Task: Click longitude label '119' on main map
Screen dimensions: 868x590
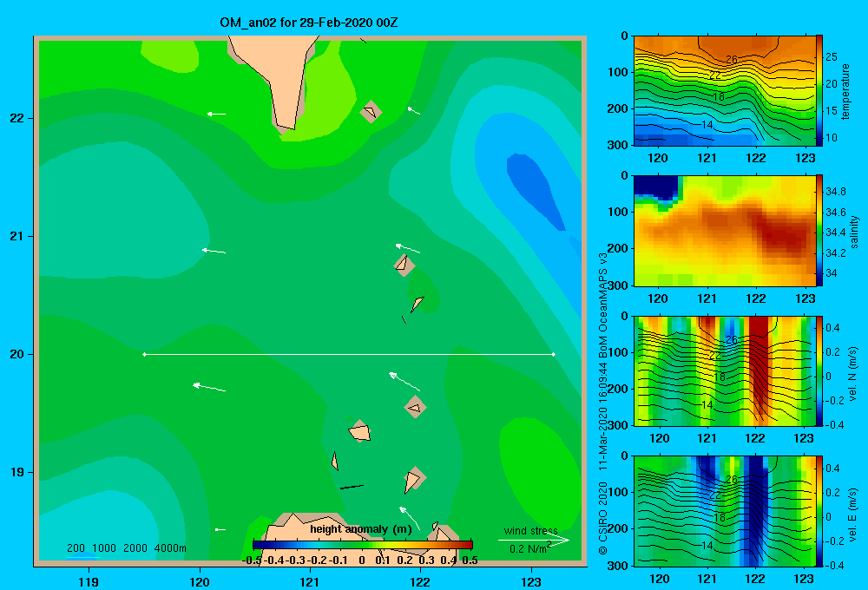Action: point(89,581)
